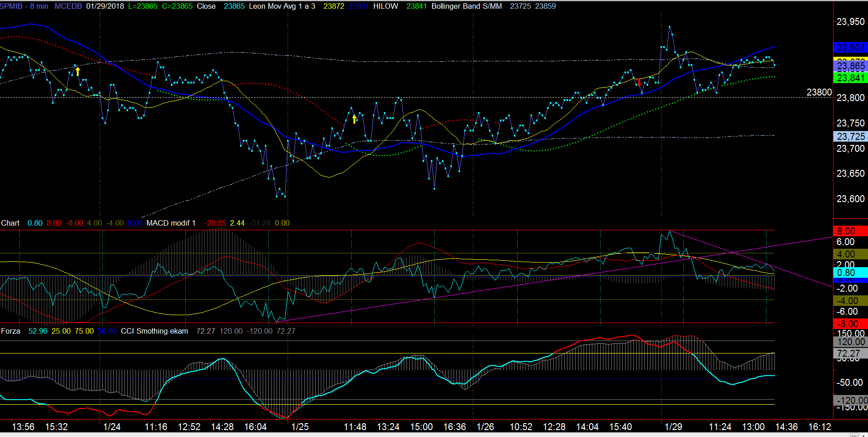This screenshot has height=437, width=868.
Task: Select the Close series label
Action: 206,6
